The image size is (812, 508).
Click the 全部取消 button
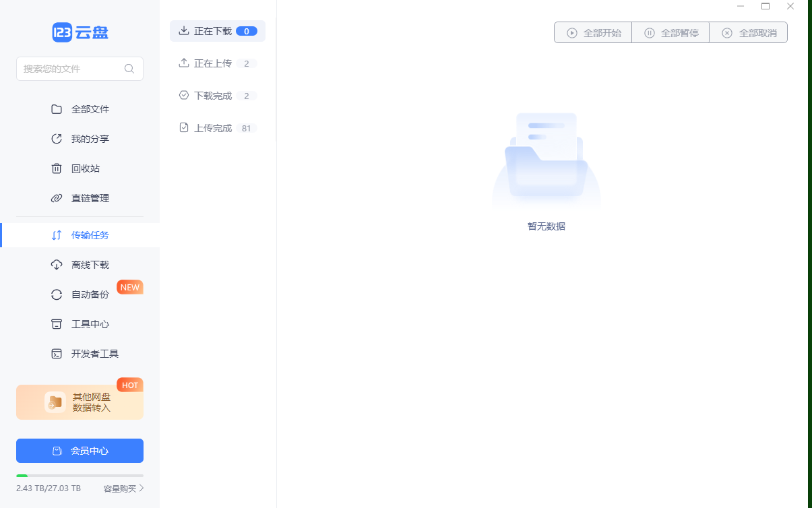748,32
